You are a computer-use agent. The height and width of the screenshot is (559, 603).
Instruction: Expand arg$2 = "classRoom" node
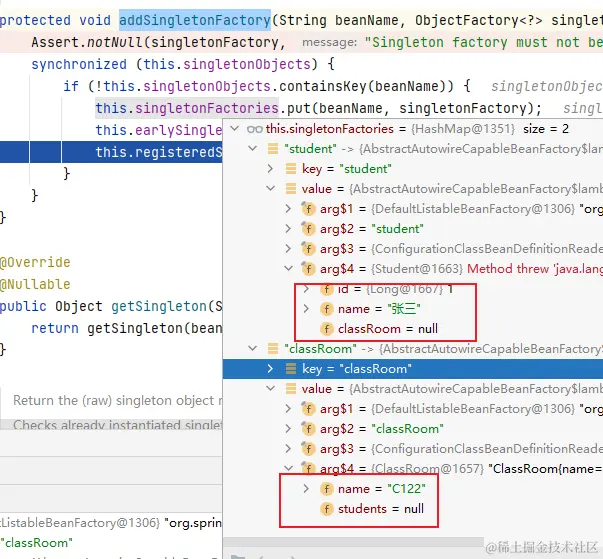(x=288, y=429)
